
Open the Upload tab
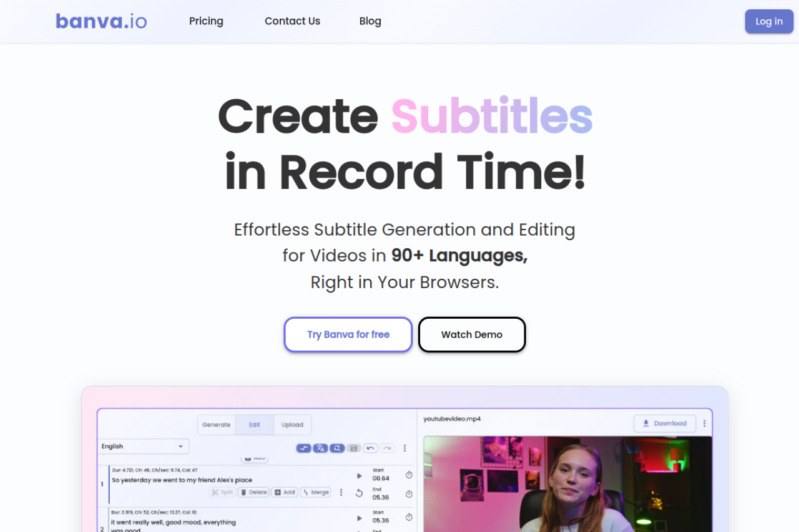[x=292, y=425]
